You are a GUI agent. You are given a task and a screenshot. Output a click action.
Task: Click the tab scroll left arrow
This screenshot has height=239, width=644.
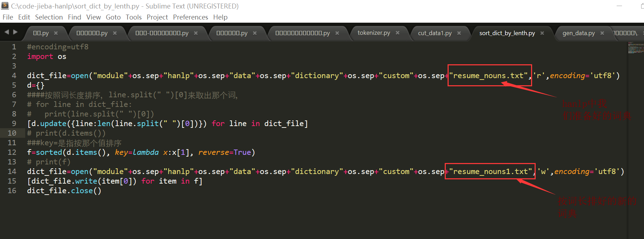[x=7, y=32]
